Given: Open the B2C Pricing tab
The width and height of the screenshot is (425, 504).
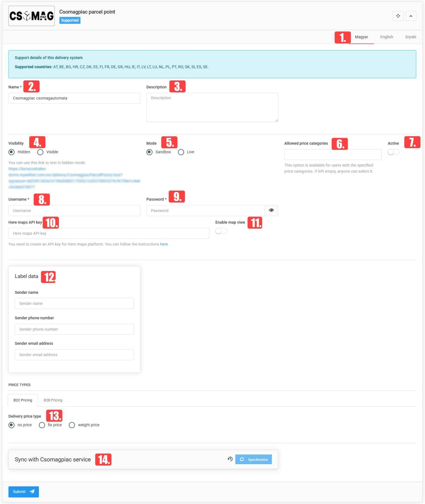Looking at the screenshot, I should (x=23, y=400).
